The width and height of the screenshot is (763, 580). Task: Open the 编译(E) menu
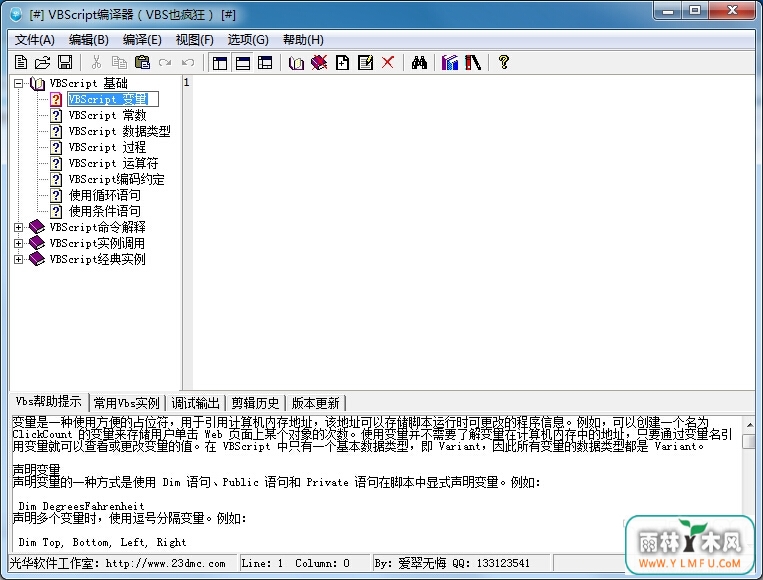142,40
